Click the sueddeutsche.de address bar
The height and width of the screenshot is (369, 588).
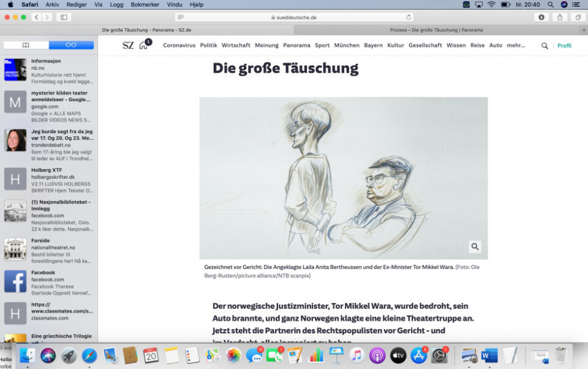(x=294, y=17)
